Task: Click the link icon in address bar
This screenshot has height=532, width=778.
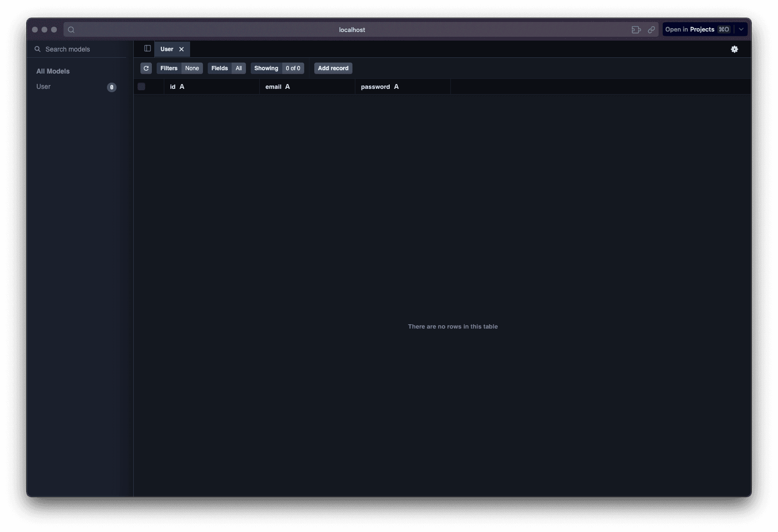Action: [651, 30]
